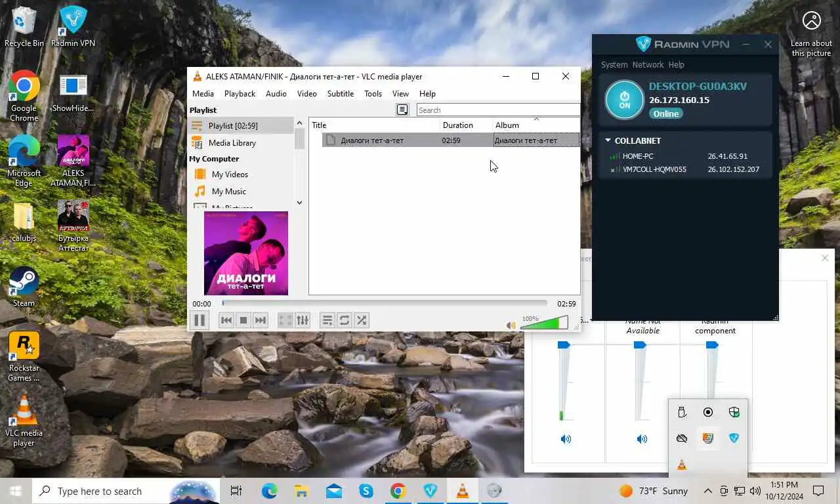Viewport: 840px width, 504px height.
Task: Click VLC cone icon in tray overflow
Action: pos(682,465)
